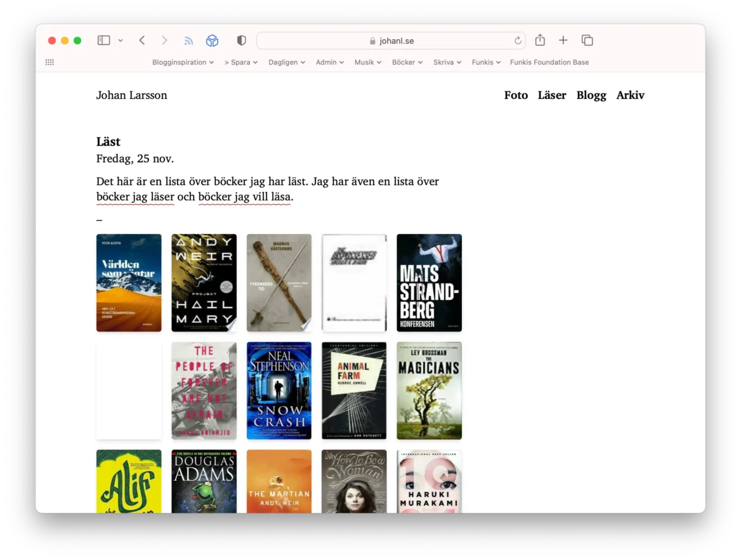Open The People of Forever book cover
The height and width of the screenshot is (560, 741).
pyautogui.click(x=204, y=391)
